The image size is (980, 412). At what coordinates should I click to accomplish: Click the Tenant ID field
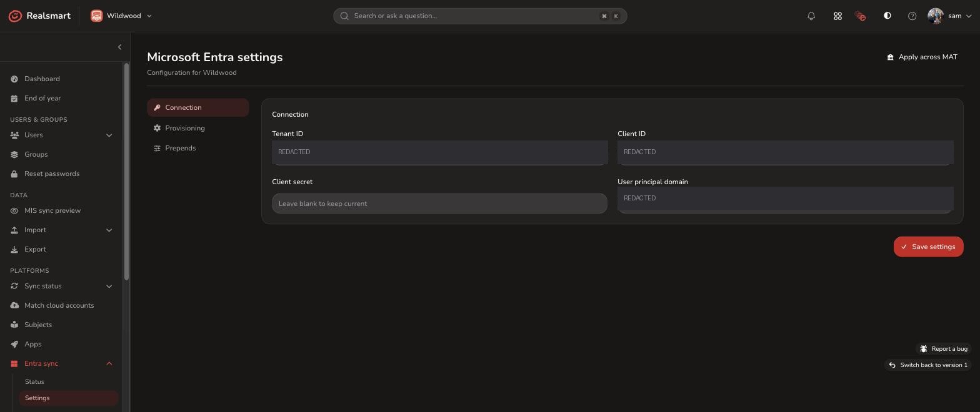tap(439, 152)
